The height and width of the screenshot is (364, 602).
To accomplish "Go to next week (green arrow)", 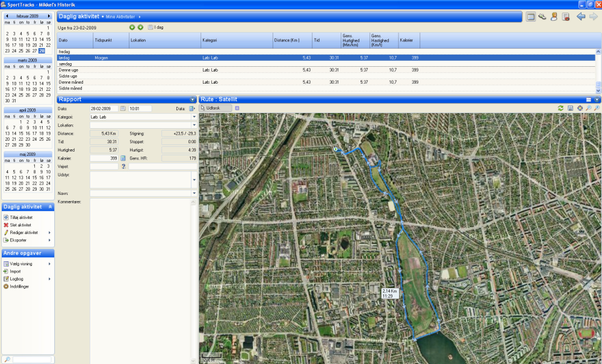I will tap(140, 27).
